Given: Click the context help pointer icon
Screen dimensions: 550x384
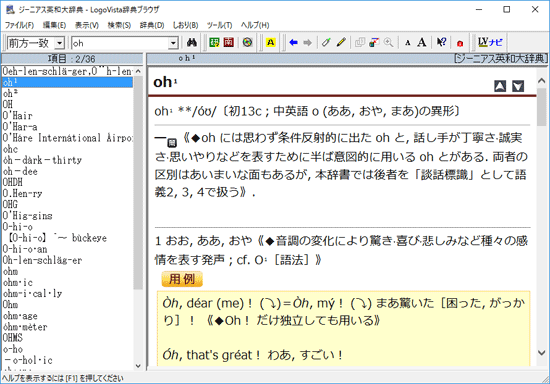Looking at the screenshot, I should [441, 42].
